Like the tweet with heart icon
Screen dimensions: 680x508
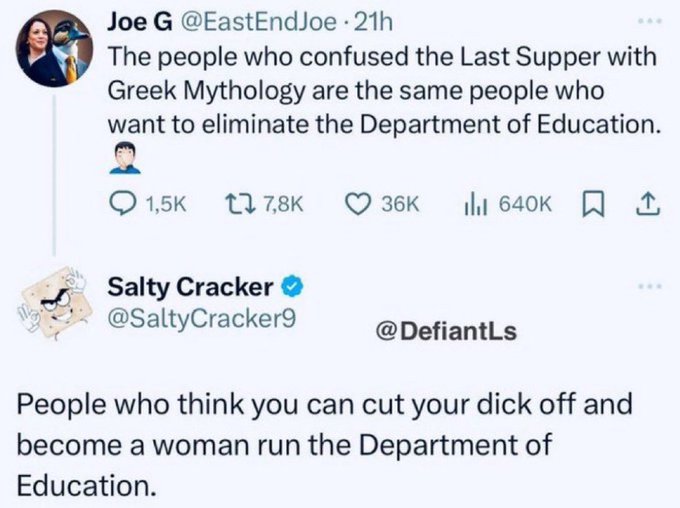pyautogui.click(x=358, y=204)
